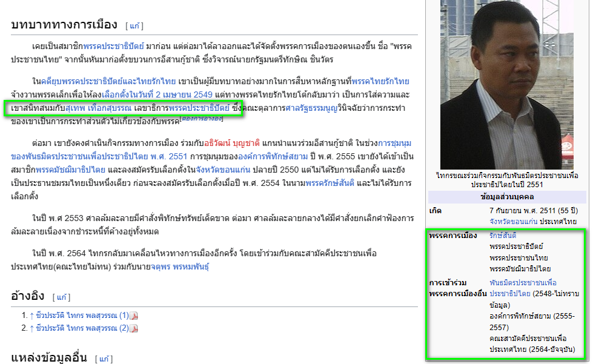Screen dimensions: 593x364
Task: Click การเข้าร่วมพรรคการเมืองอื่น label in infobox
Action: coord(457,288)
